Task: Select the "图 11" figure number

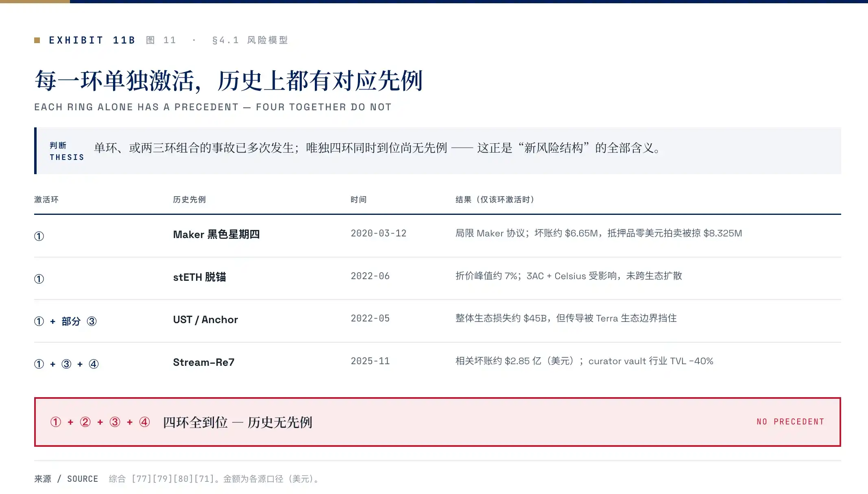Action: [x=161, y=40]
